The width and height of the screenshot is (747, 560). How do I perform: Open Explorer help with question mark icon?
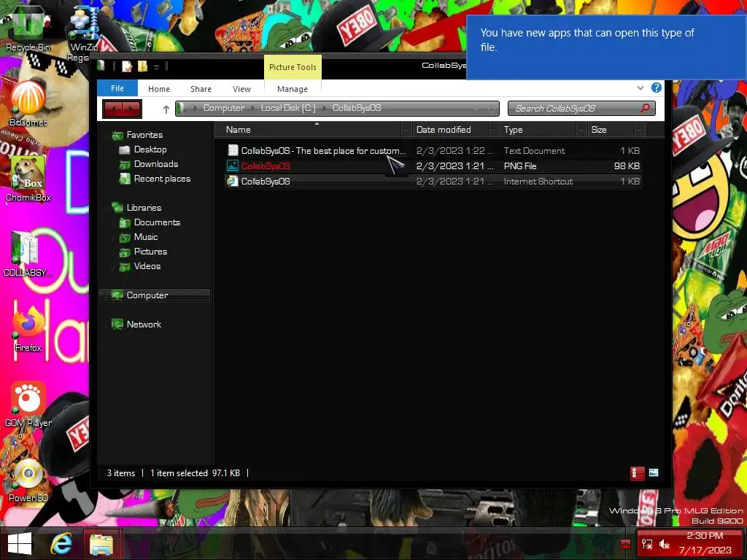point(656,87)
